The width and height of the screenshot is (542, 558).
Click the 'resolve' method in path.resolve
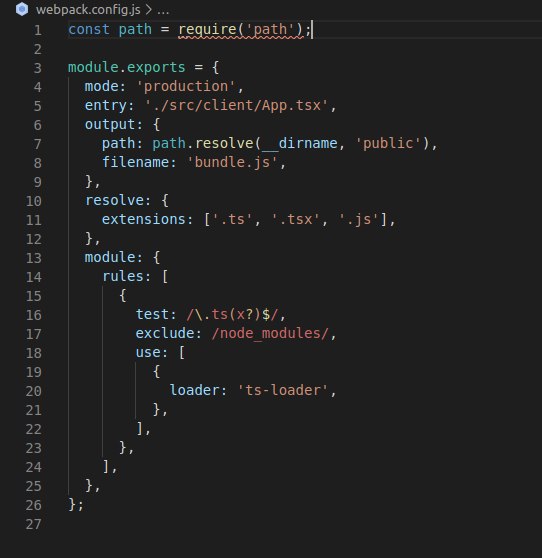(x=224, y=143)
